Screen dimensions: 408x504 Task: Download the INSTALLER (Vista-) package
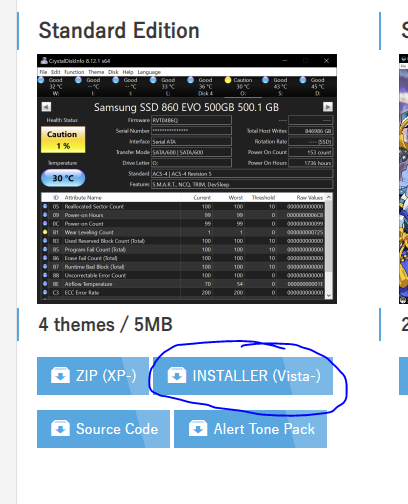coord(243,376)
